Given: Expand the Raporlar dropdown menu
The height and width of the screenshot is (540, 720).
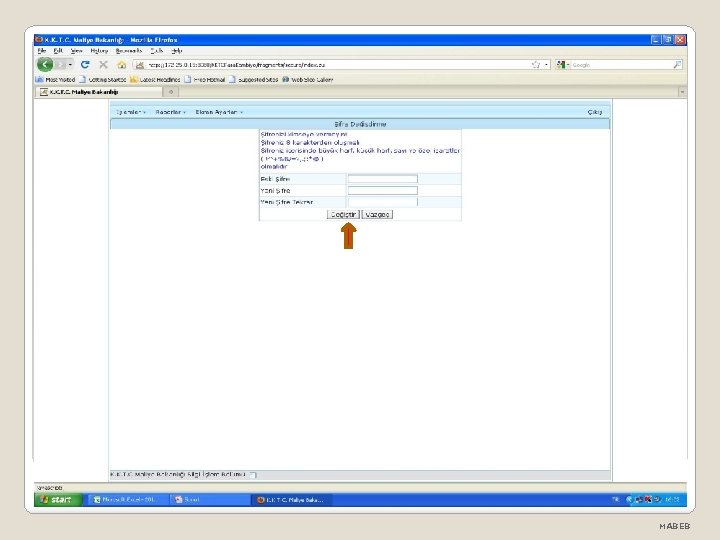Looking at the screenshot, I should pyautogui.click(x=170, y=112).
